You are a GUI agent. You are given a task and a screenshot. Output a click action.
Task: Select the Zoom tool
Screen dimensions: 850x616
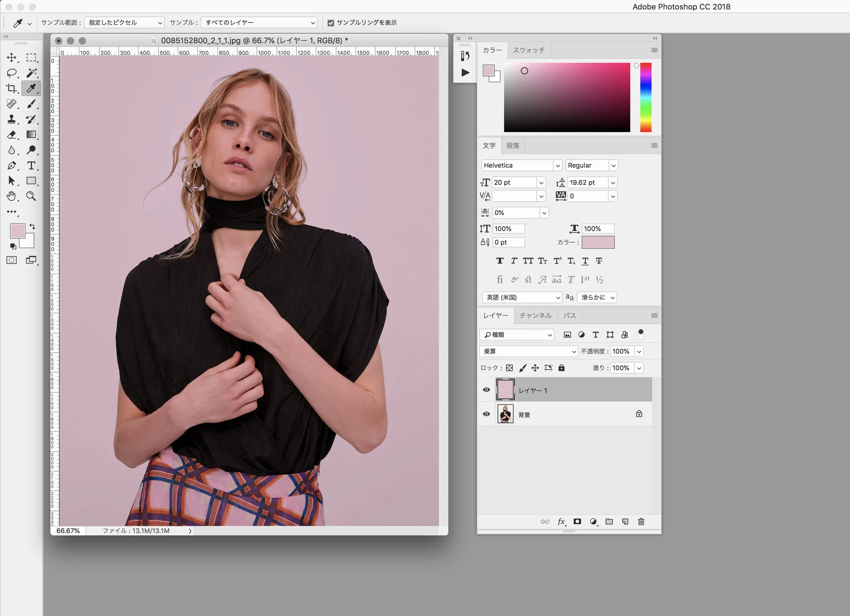[x=31, y=196]
